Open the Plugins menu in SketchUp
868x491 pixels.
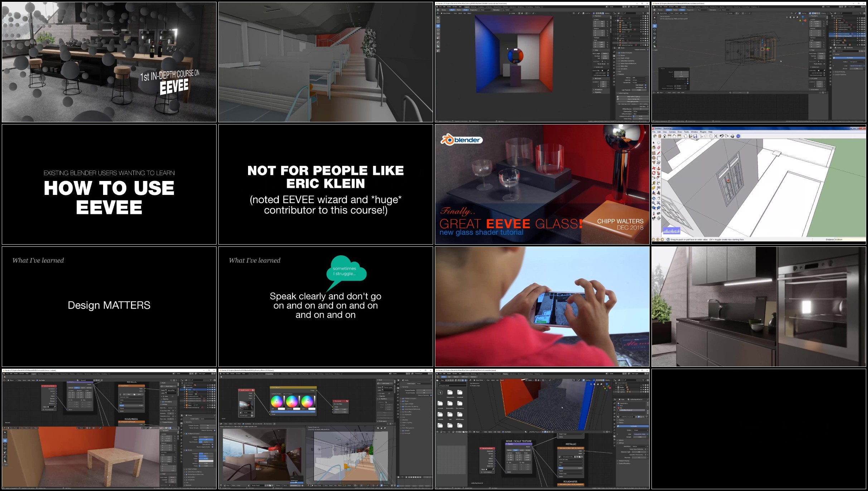click(x=703, y=132)
